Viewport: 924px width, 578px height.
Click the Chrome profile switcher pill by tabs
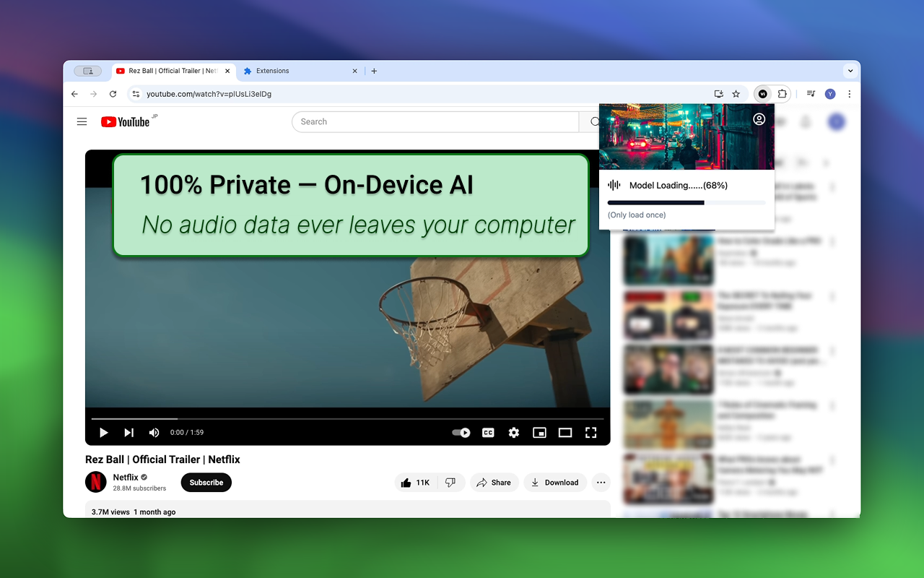[88, 71]
